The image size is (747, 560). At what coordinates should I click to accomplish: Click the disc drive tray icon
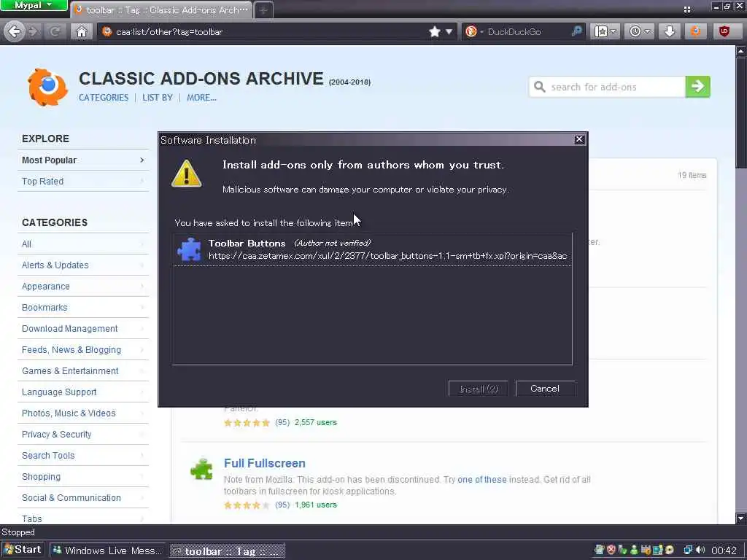click(670, 550)
